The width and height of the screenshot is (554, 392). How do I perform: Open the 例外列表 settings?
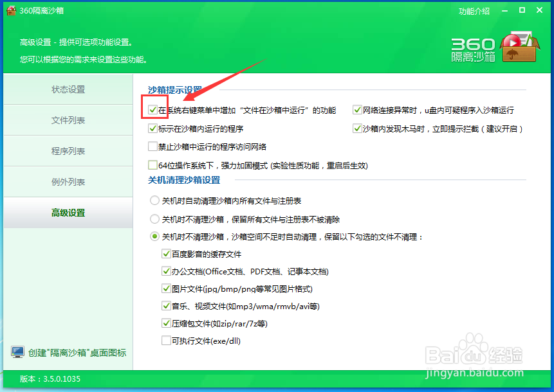pyautogui.click(x=68, y=182)
